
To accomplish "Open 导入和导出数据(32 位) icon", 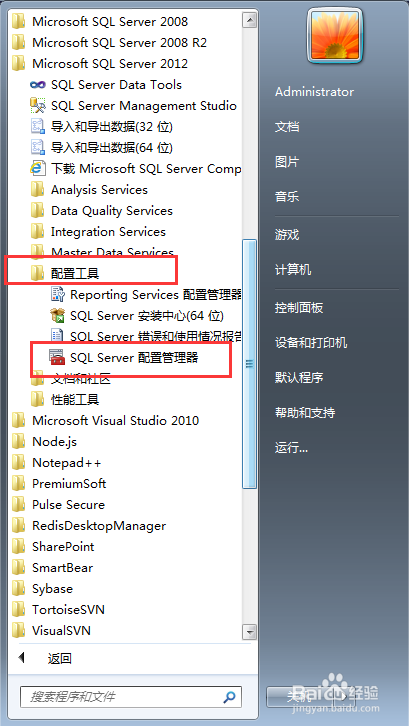I will pos(37,127).
